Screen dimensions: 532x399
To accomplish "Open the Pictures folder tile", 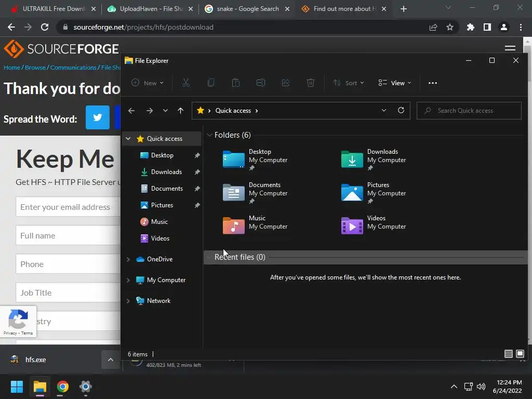I will click(375, 193).
